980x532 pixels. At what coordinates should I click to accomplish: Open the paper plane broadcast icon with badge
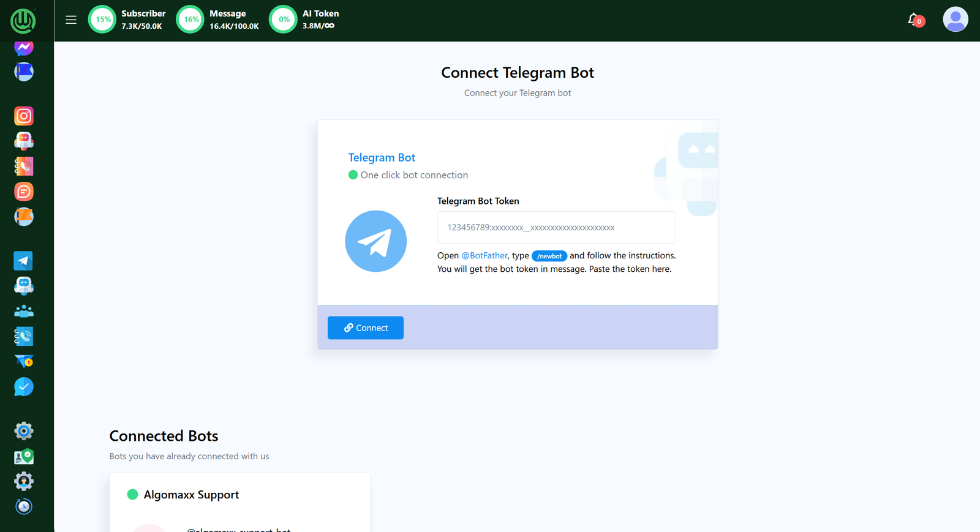(x=24, y=361)
